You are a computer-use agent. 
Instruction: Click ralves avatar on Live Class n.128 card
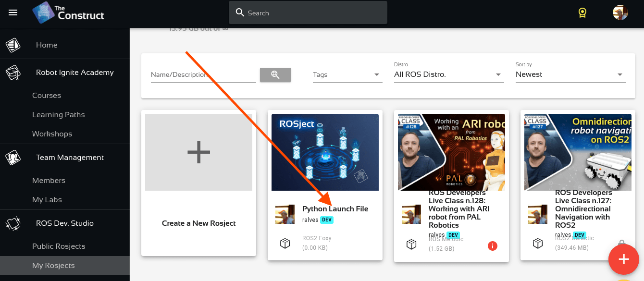tap(411, 214)
